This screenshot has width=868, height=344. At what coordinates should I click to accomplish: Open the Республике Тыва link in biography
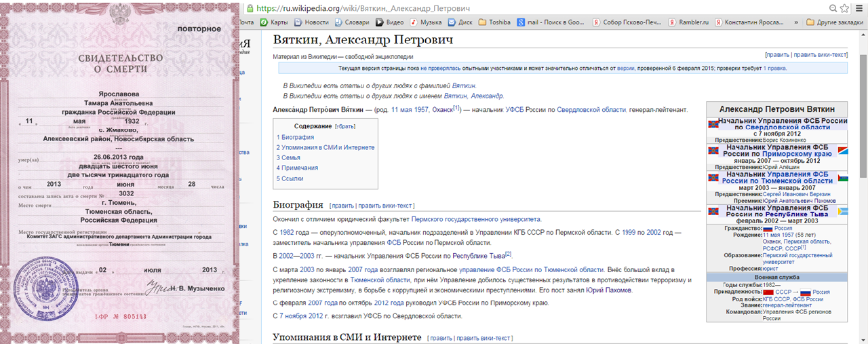click(478, 256)
